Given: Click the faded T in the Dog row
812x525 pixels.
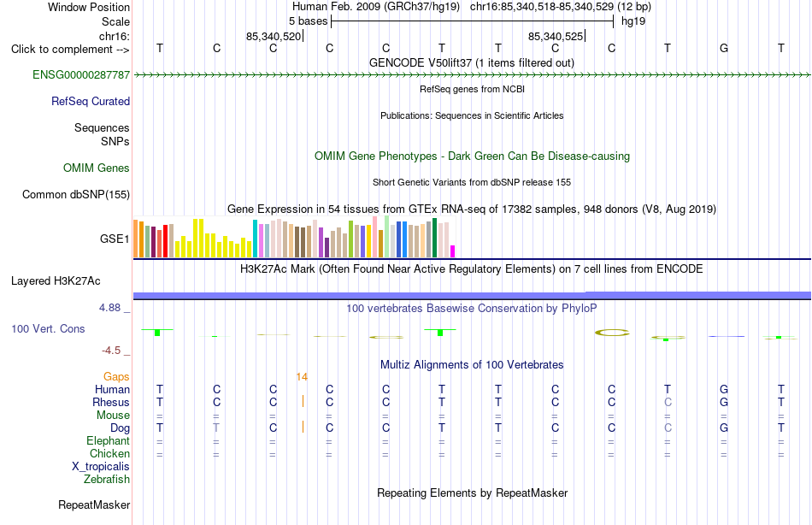Looking at the screenshot, I should coord(216,428).
